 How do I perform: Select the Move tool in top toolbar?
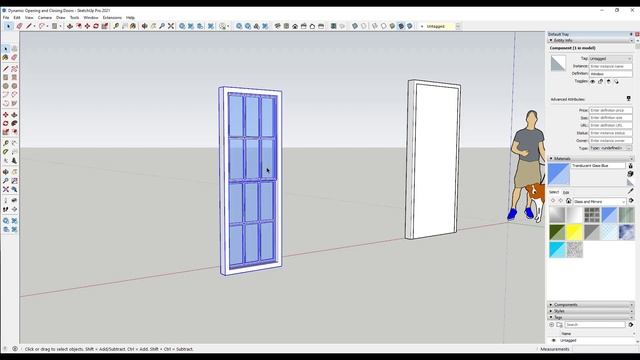coord(87,26)
